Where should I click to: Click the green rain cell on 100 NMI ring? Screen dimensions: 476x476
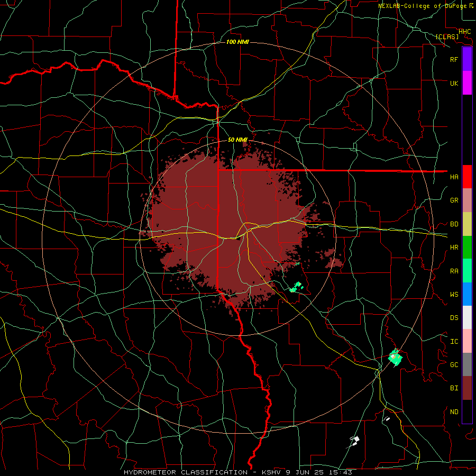pos(395,358)
